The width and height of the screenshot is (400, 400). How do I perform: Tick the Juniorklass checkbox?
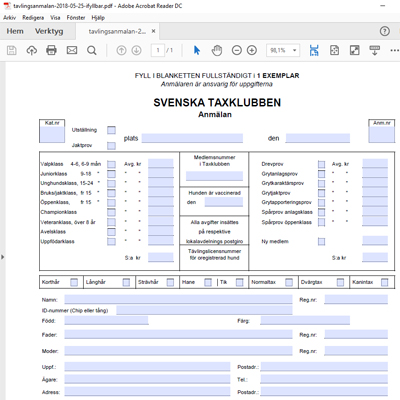point(111,174)
